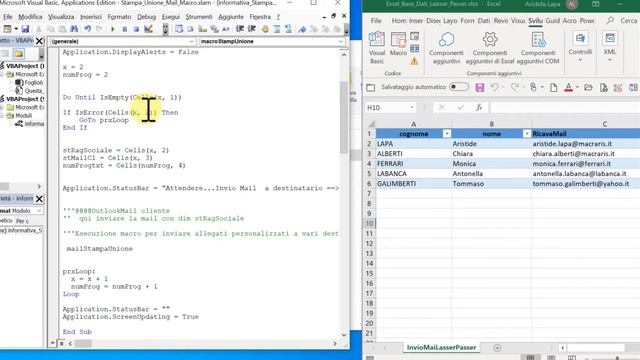Open the Strumenti menu in VBA editor
This screenshot has width=640, height=360.
point(199,17)
